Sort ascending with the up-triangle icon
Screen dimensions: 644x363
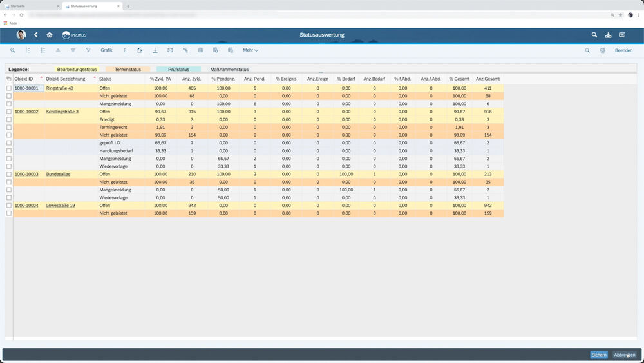click(x=58, y=50)
